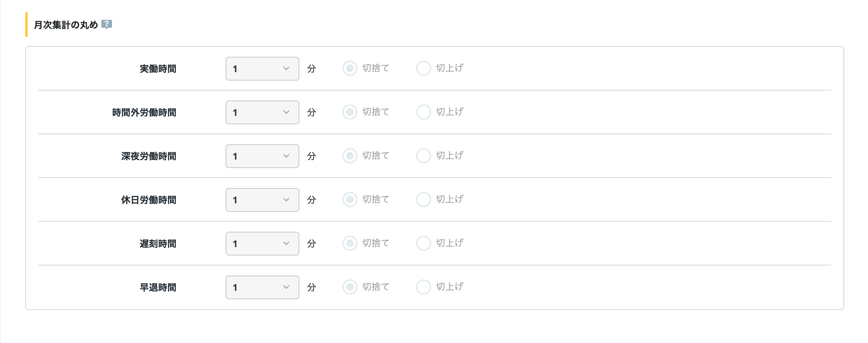The image size is (868, 343).
Task: Expand the 深夜労働時間 rounding unit dropdown
Action: (262, 156)
